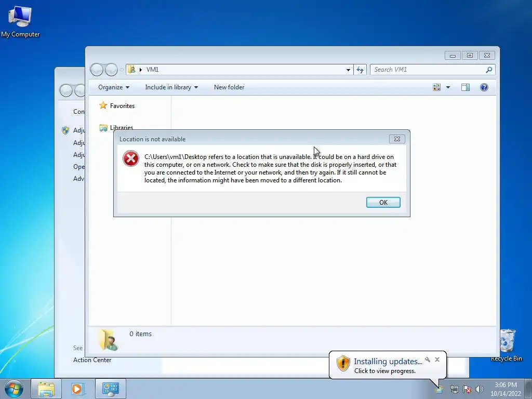Click the Action Center flag tray icon
Image resolution: width=532 pixels, height=399 pixels.
coord(467,389)
